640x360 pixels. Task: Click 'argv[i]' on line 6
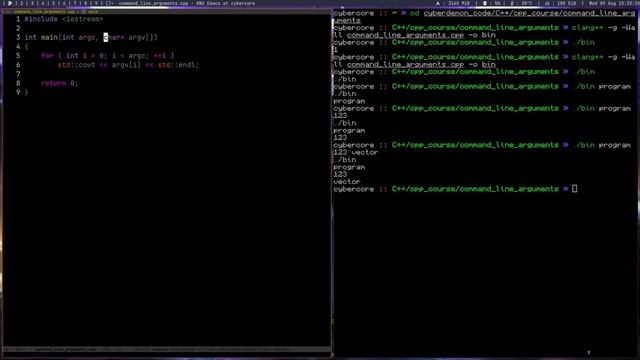pos(126,65)
